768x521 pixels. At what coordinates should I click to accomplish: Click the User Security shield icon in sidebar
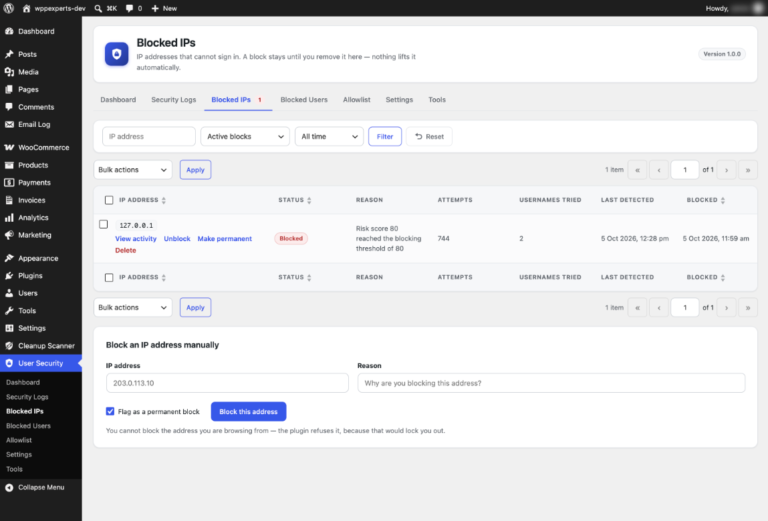click(9, 363)
